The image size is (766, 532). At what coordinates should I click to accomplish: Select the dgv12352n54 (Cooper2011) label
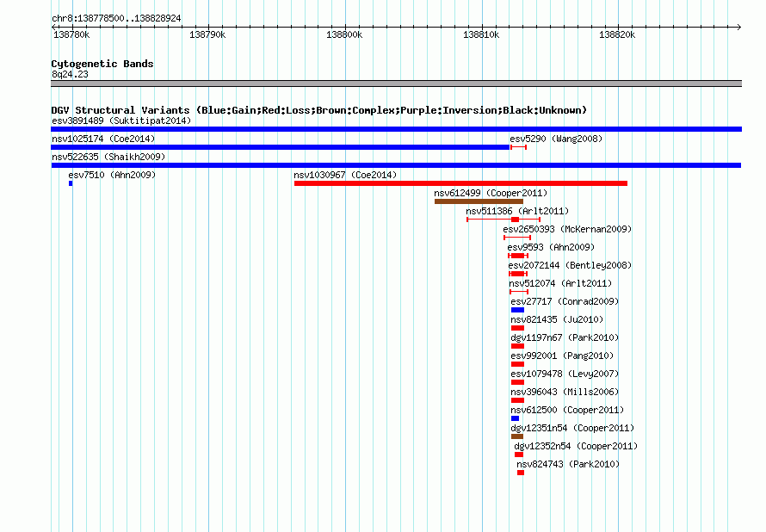(x=576, y=446)
